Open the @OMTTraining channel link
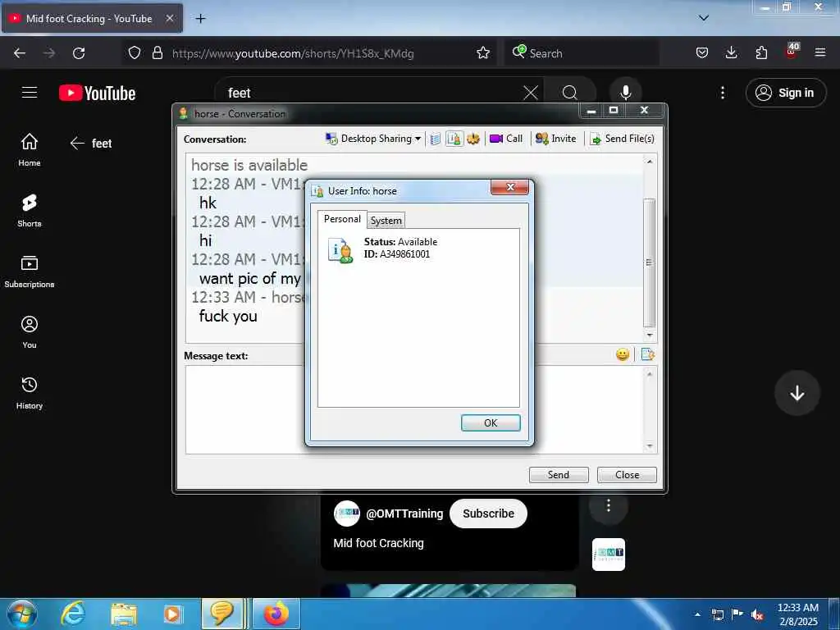840x630 pixels. coord(404,514)
